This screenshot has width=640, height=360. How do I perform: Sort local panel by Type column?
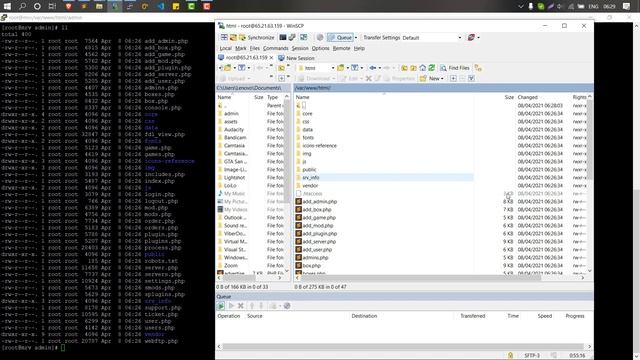274,97
